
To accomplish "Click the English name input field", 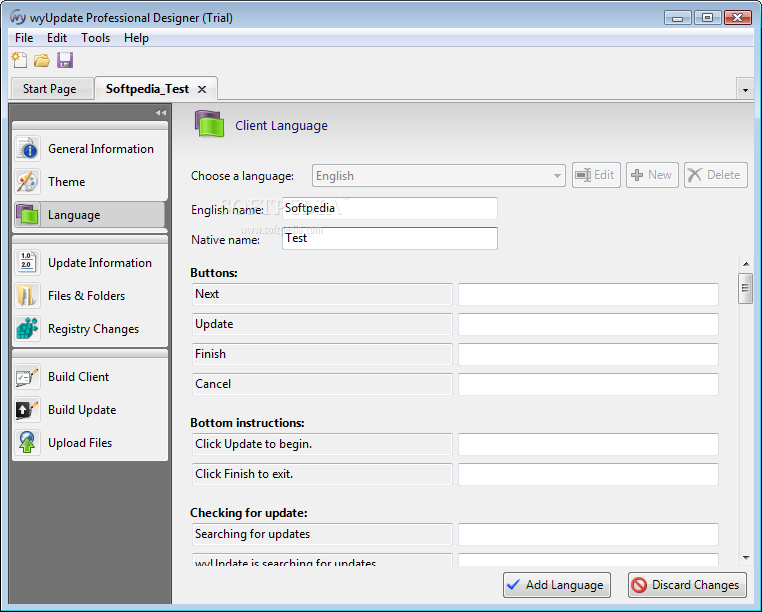I will point(390,209).
